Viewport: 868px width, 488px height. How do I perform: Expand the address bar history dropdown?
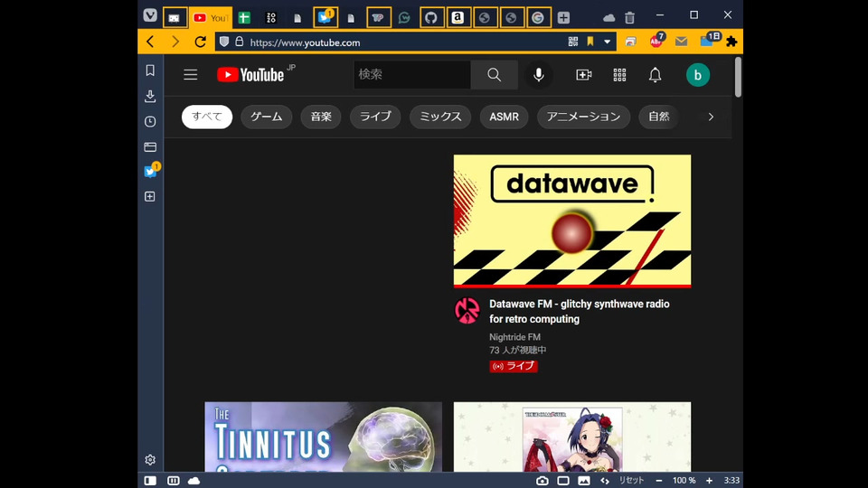point(608,42)
